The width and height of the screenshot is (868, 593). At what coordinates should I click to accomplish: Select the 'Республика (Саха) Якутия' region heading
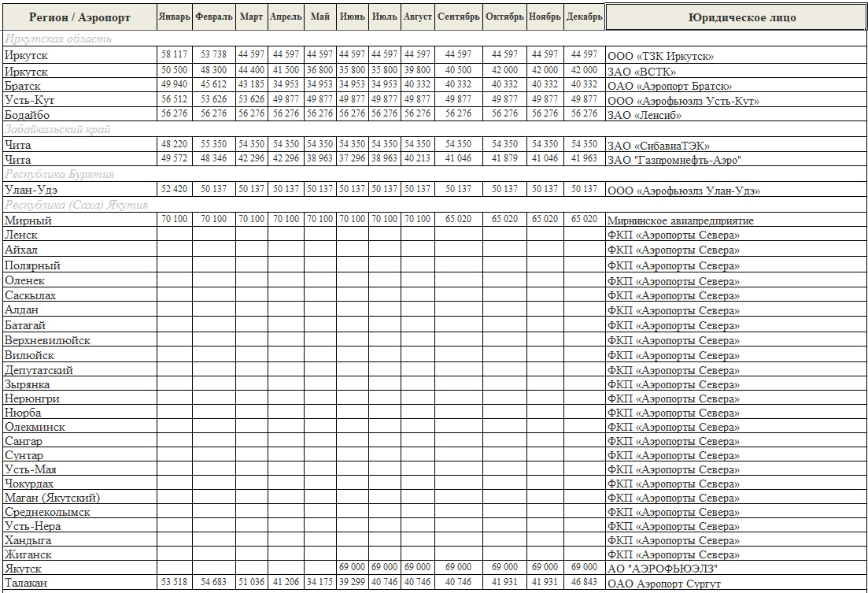[76, 205]
